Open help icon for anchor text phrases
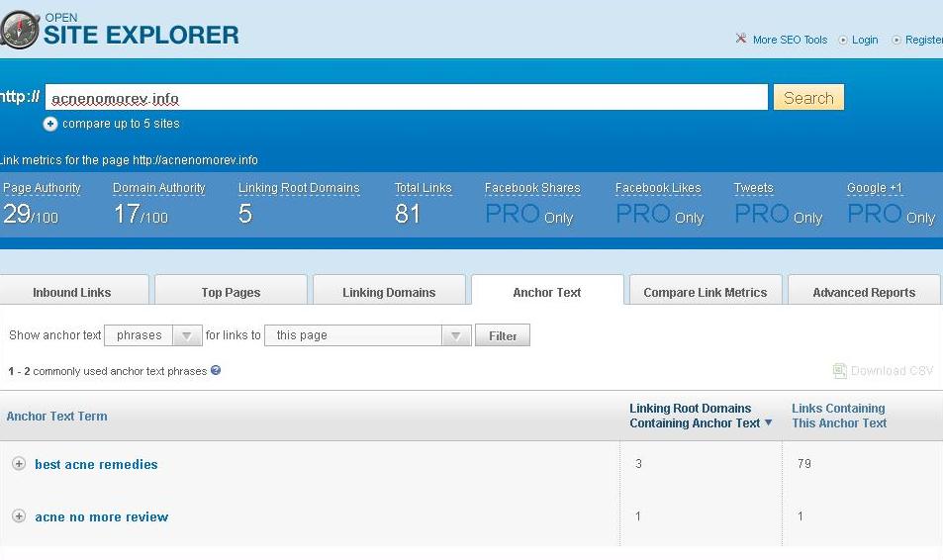Viewport: 943px width, 560px height. (x=216, y=370)
